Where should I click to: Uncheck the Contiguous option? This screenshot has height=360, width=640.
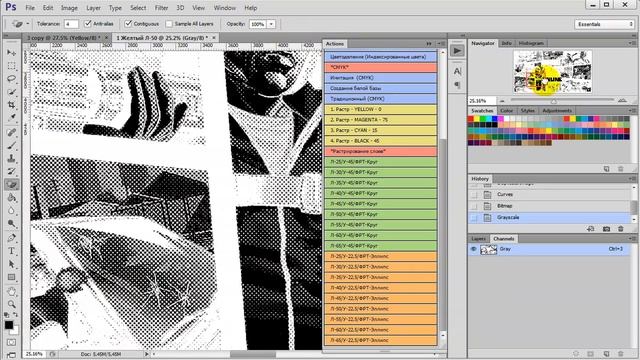[x=128, y=24]
